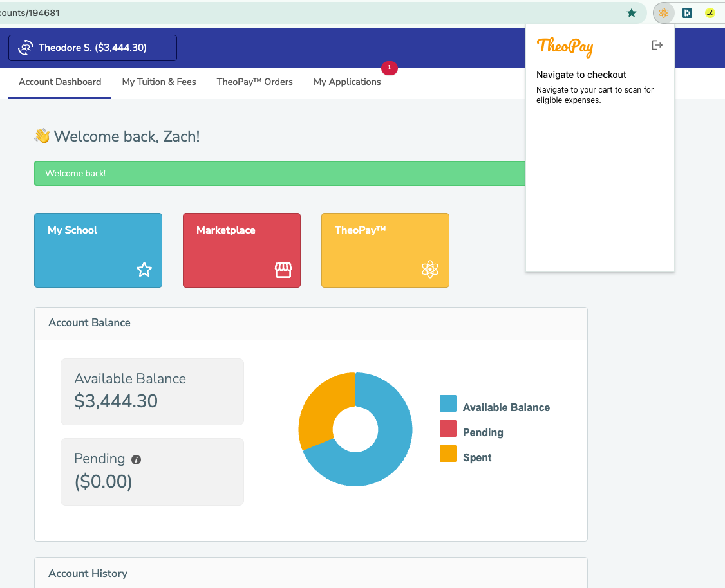Viewport: 725px width, 588px height.
Task: Click the red notification badge showing 1
Action: click(x=390, y=68)
